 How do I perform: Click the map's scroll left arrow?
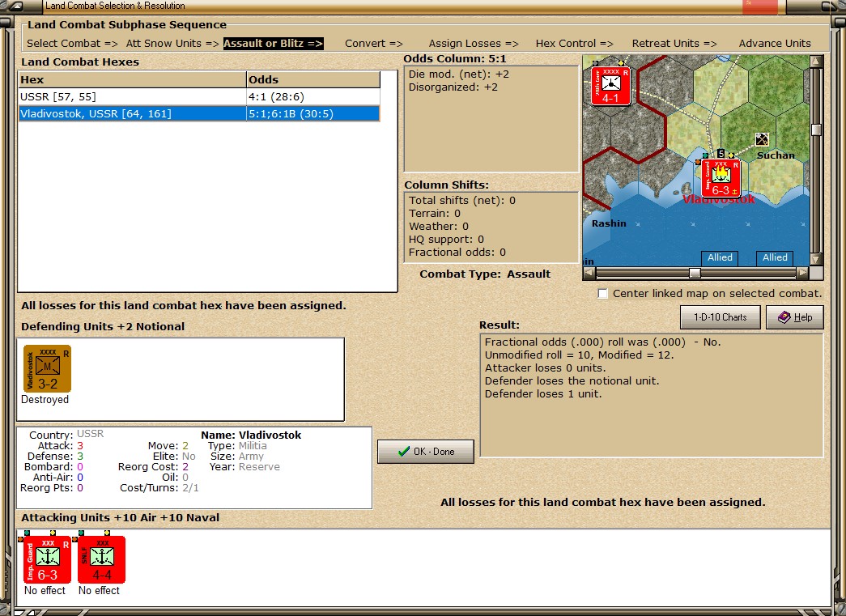click(589, 273)
